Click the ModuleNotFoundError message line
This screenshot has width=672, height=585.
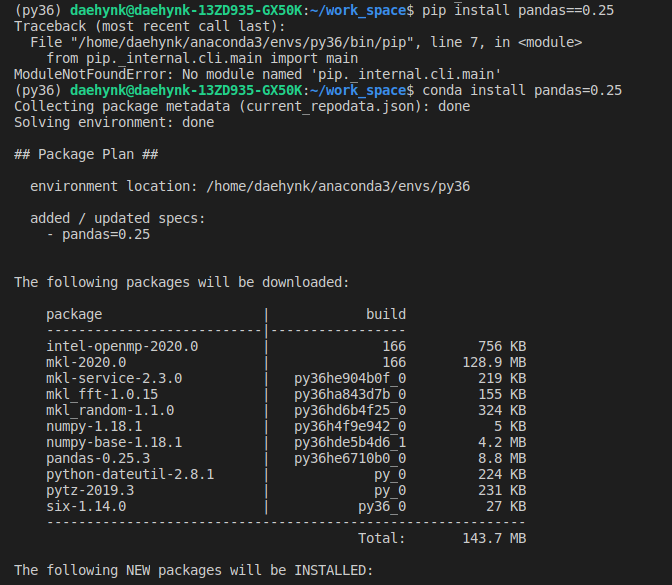click(258, 75)
